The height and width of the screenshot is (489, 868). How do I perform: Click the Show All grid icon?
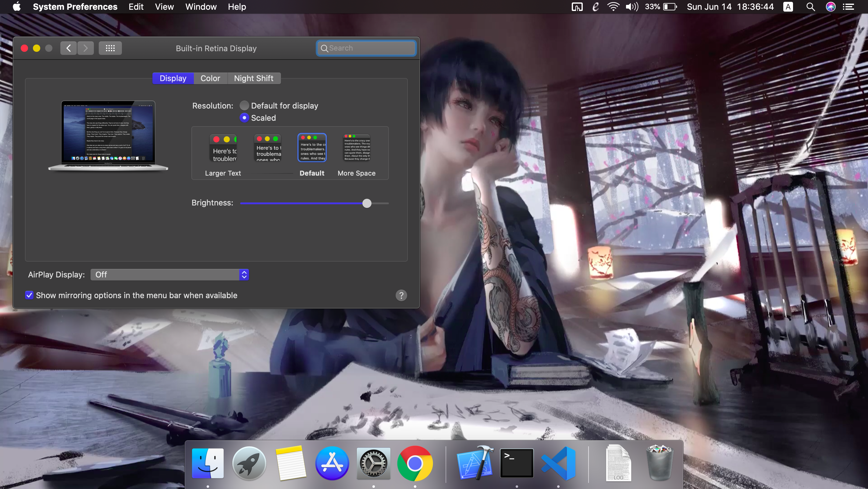coord(110,48)
